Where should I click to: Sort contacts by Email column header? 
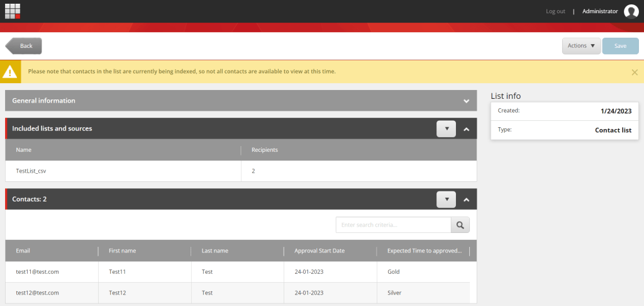click(x=23, y=251)
